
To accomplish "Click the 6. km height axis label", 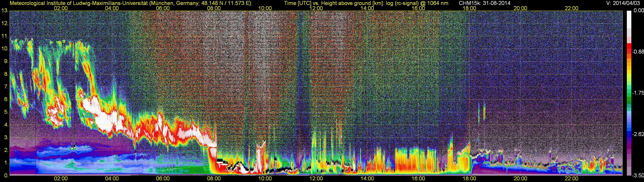I will coord(6,99).
